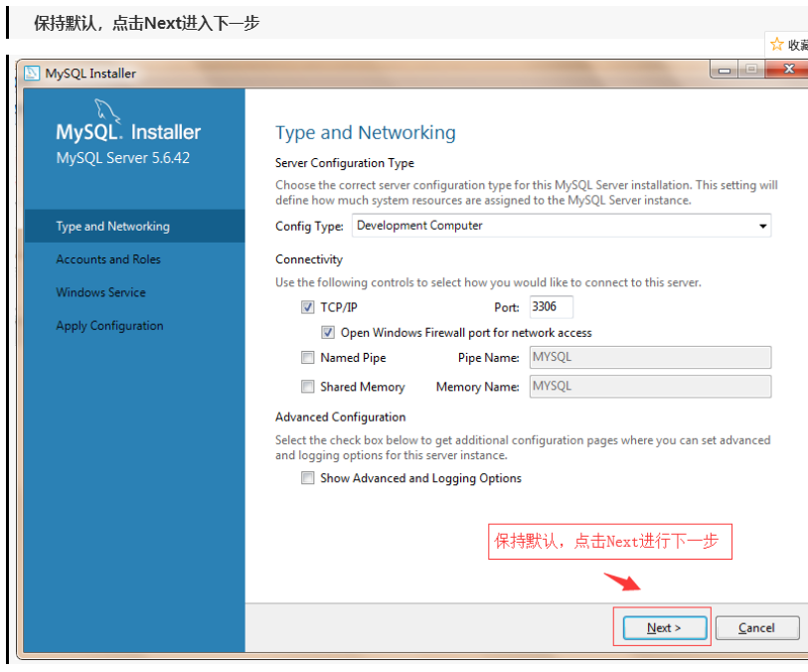Click the disabled maximize window button
Screen dimensions: 808x672
(751, 69)
